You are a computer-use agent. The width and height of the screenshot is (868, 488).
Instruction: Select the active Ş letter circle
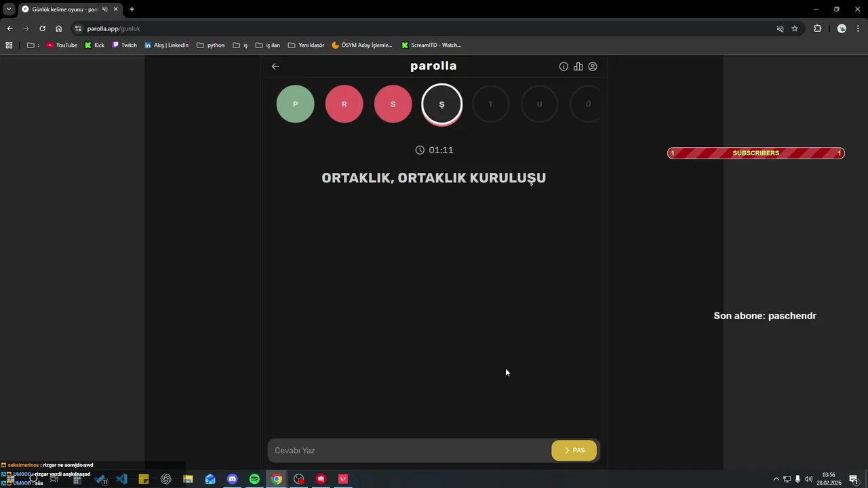pyautogui.click(x=442, y=104)
